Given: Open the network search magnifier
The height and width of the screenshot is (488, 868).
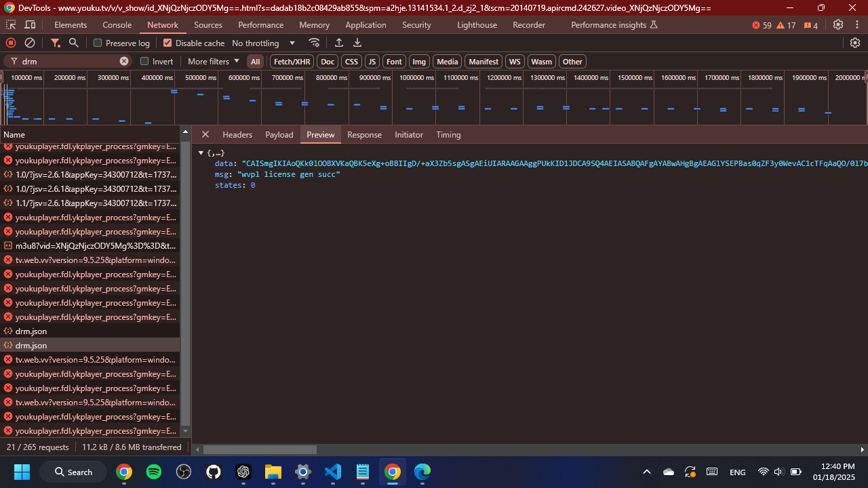Looking at the screenshot, I should 74,43.
